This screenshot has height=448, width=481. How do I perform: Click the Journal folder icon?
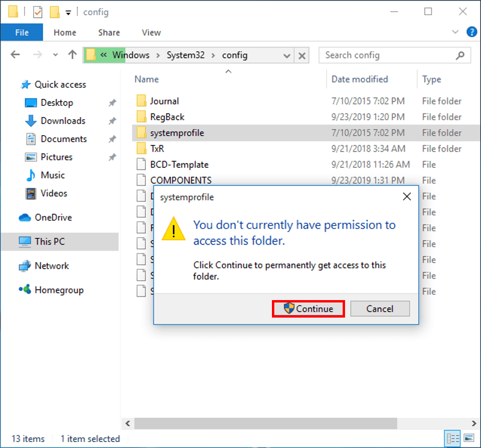point(141,101)
